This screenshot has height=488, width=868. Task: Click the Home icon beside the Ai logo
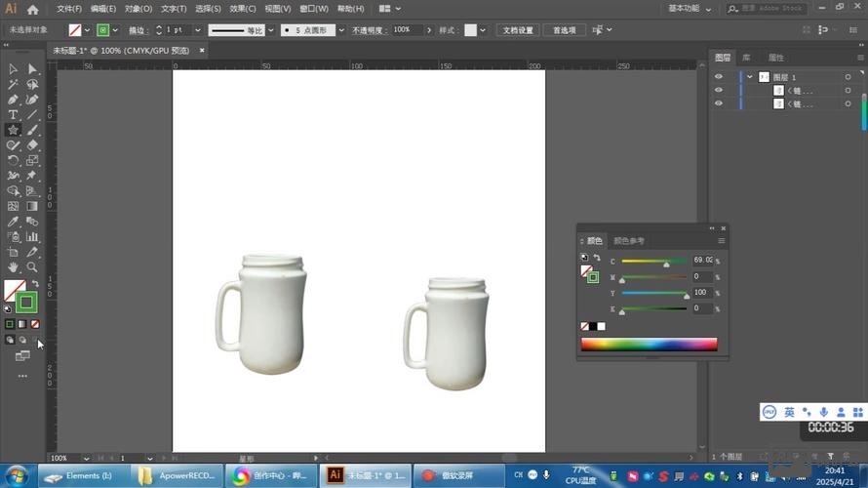[x=33, y=9]
